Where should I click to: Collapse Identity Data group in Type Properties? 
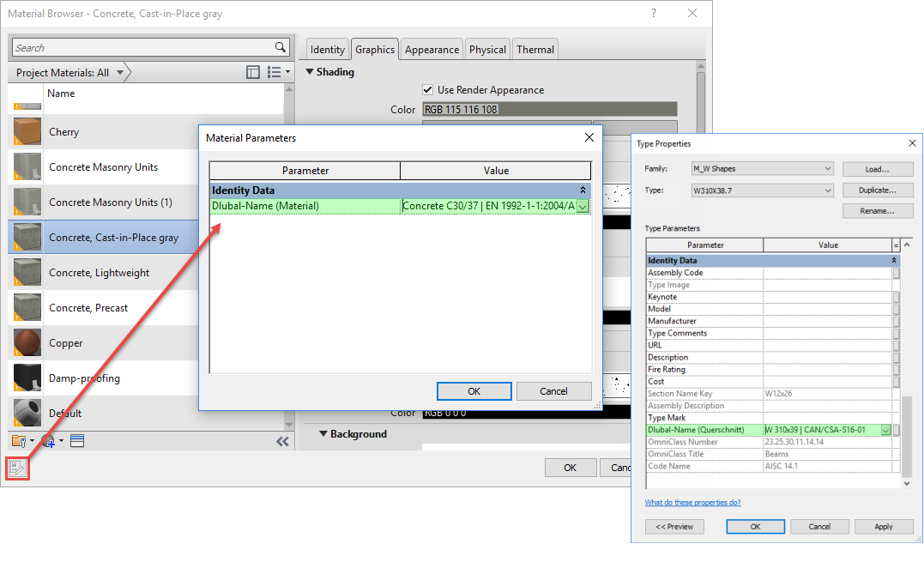click(x=894, y=260)
